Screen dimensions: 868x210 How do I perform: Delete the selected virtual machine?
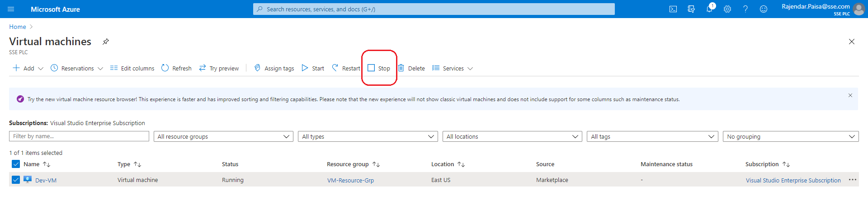(x=411, y=68)
